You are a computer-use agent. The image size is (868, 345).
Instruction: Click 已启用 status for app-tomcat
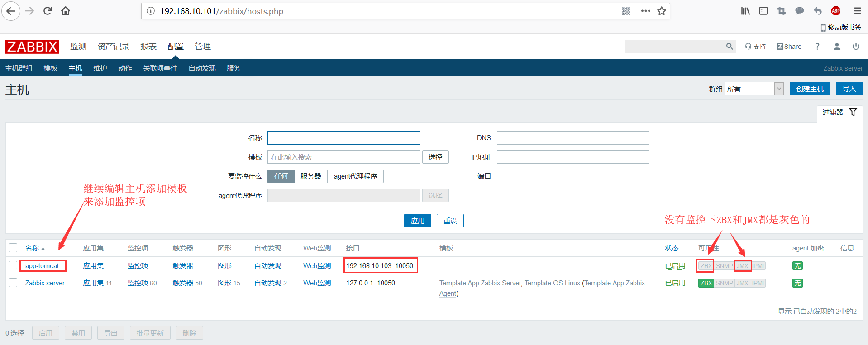(675, 266)
